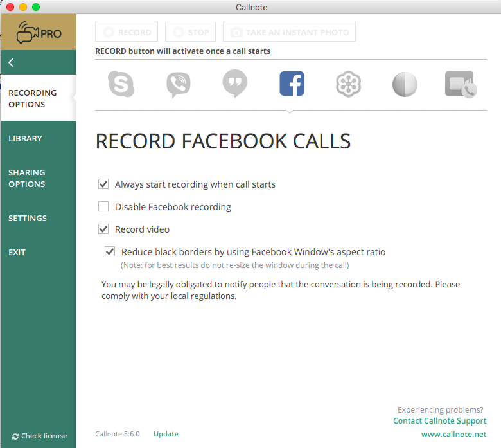Choose EXIT in the sidebar

pos(17,253)
